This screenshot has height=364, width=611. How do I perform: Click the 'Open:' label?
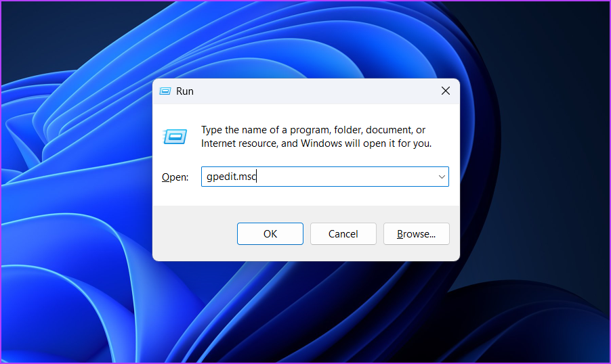[x=175, y=177]
